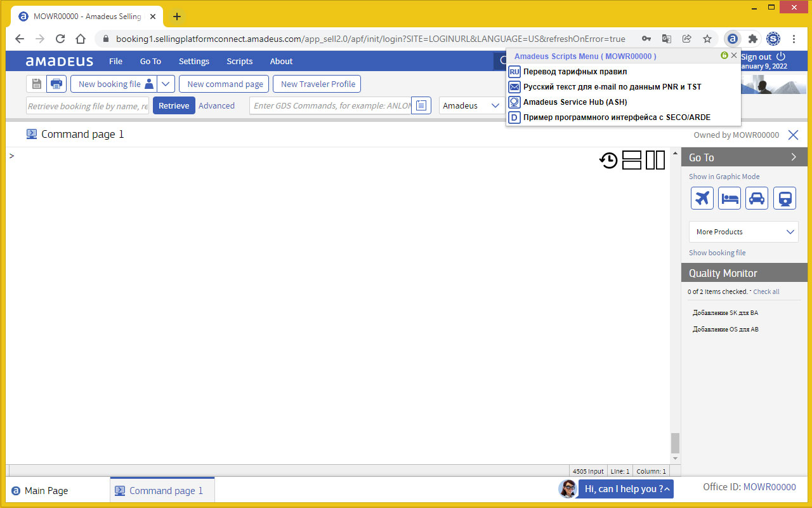
Task: Open the File menu
Action: [x=115, y=61]
